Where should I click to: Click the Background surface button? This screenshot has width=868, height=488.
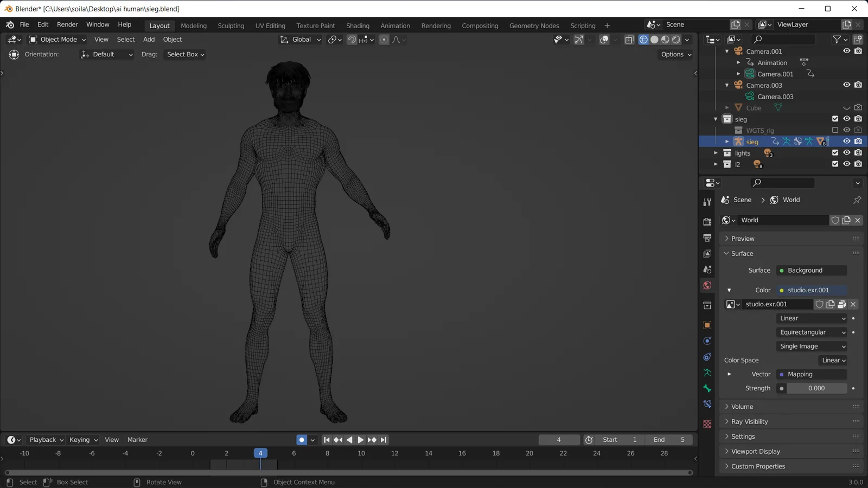coord(811,270)
